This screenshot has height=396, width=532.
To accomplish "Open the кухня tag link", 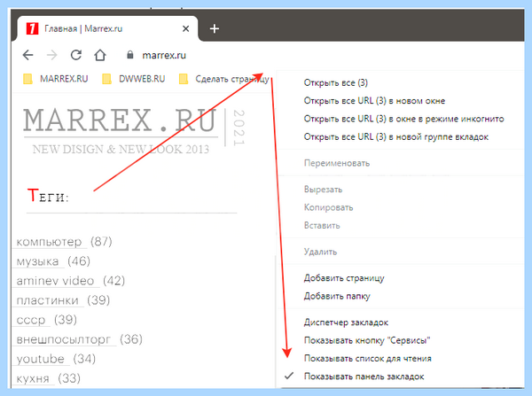I will pos(33,378).
